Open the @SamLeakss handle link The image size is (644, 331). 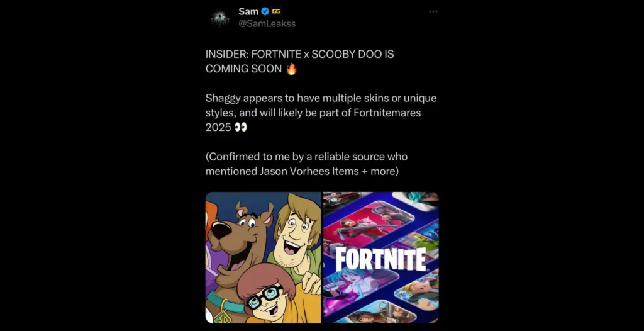(267, 24)
